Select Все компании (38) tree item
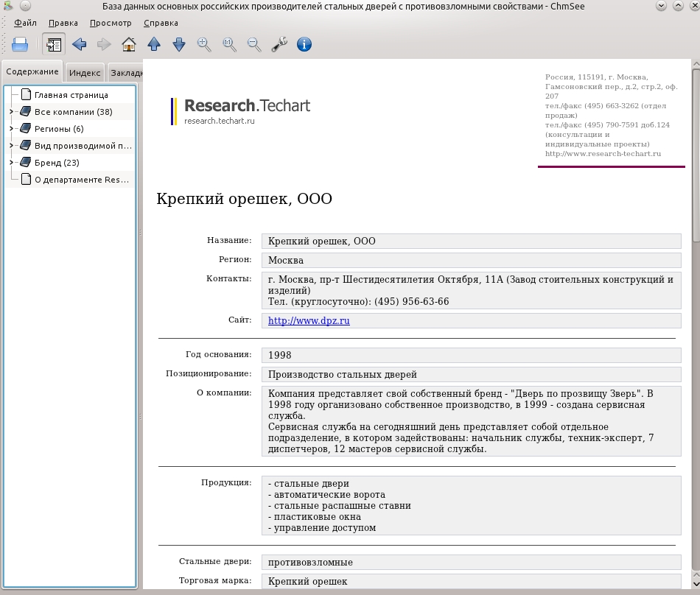The width and height of the screenshot is (700, 595). coord(74,112)
